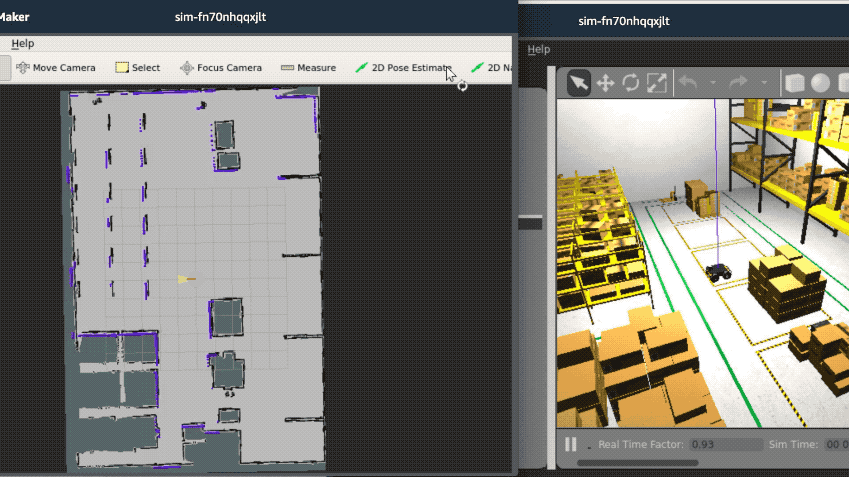This screenshot has width=849, height=477.
Task: Click the robot in the Gazebo warehouse scene
Action: click(x=719, y=272)
